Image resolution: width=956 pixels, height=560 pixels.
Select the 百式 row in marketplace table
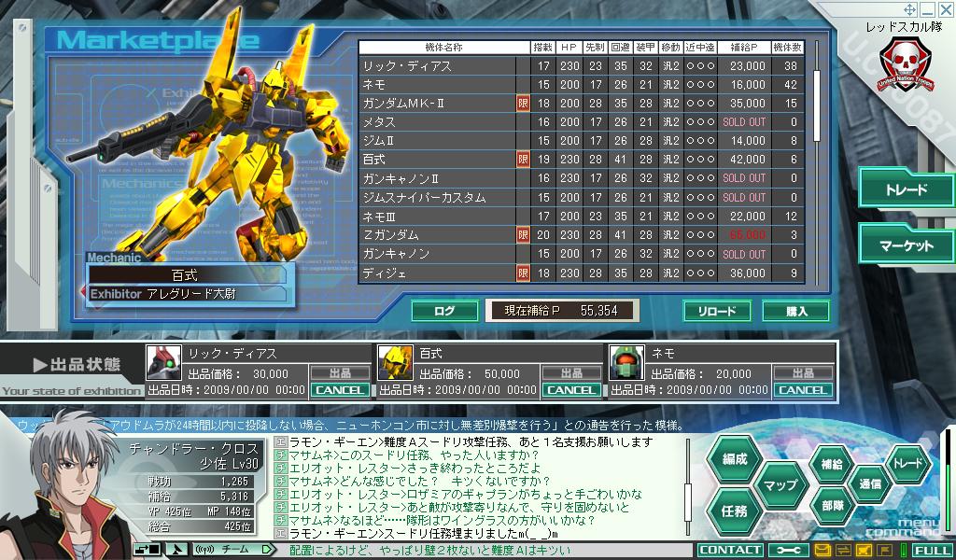point(582,160)
